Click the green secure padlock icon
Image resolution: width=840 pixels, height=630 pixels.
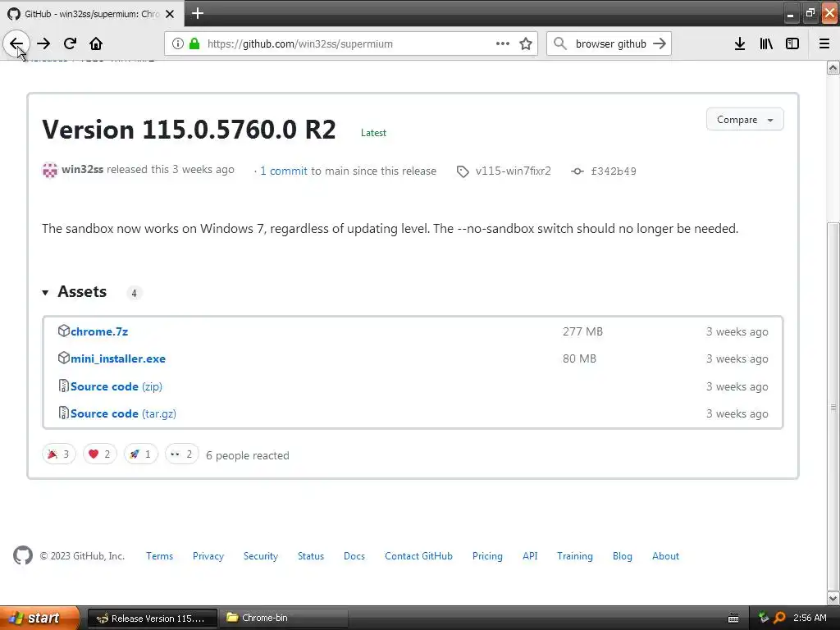[194, 43]
